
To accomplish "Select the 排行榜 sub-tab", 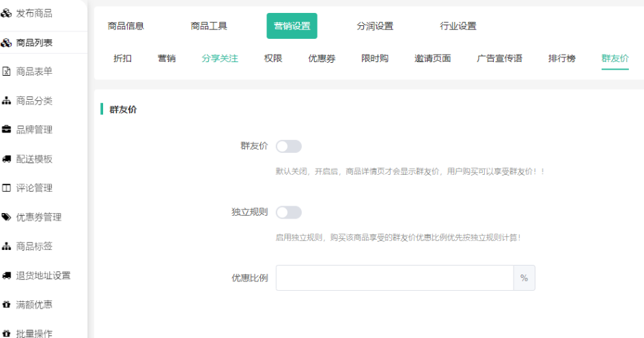I will point(561,58).
